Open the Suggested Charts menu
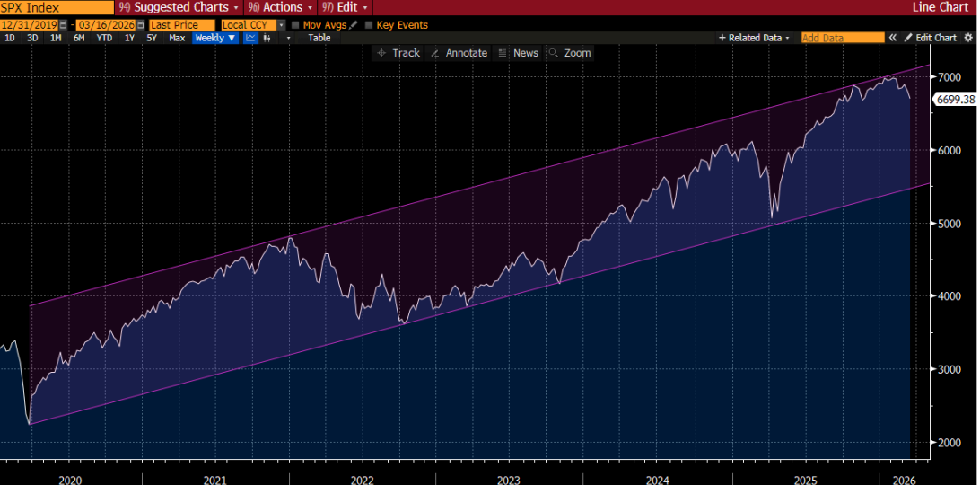This screenshot has width=980, height=485. coord(179,7)
